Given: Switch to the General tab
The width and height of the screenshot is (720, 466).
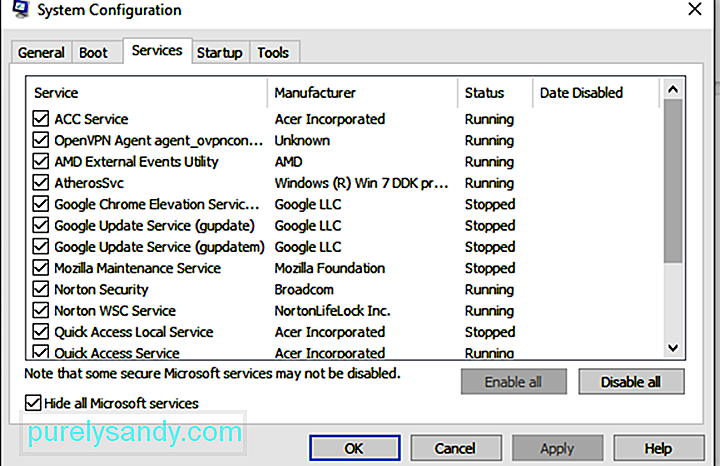Looking at the screenshot, I should 41,52.
